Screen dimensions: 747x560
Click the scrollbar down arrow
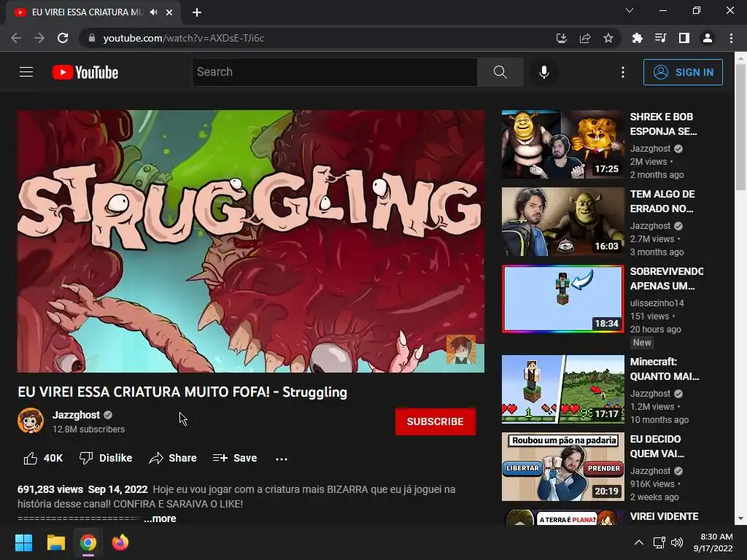[740, 518]
